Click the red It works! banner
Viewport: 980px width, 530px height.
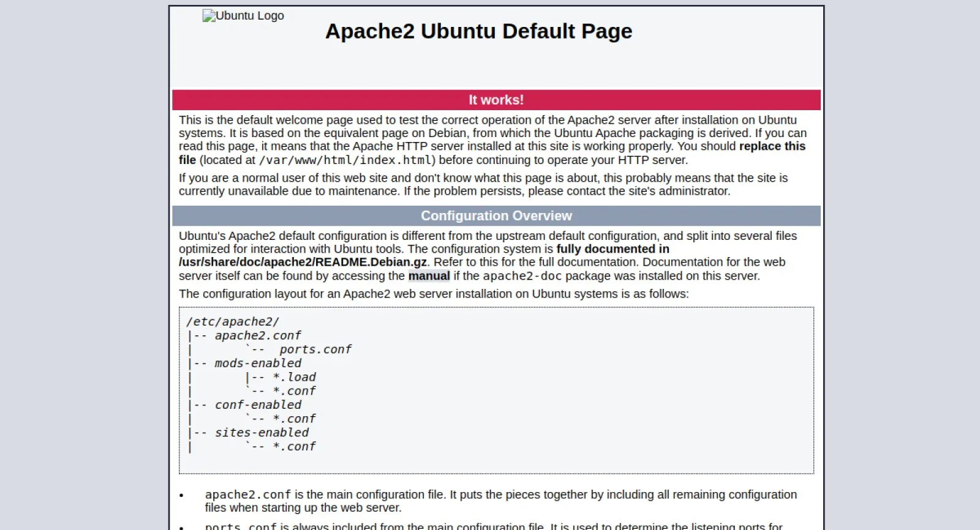click(496, 100)
